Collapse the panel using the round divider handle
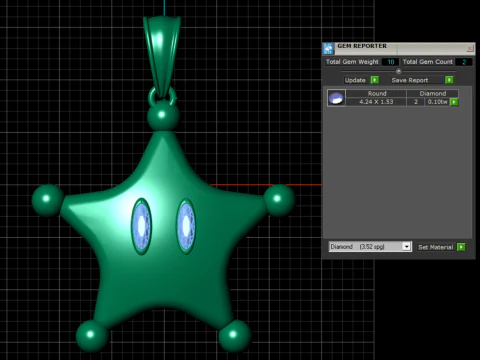Image resolution: width=480 pixels, height=360 pixels. pyautogui.click(x=398, y=71)
